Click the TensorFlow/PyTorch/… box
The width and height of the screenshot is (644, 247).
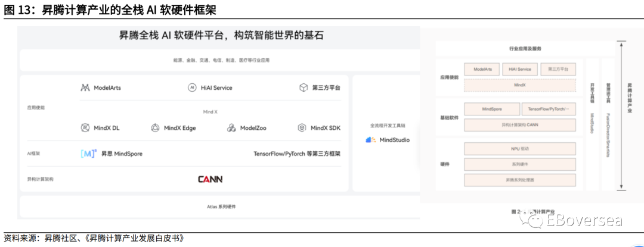(x=549, y=110)
